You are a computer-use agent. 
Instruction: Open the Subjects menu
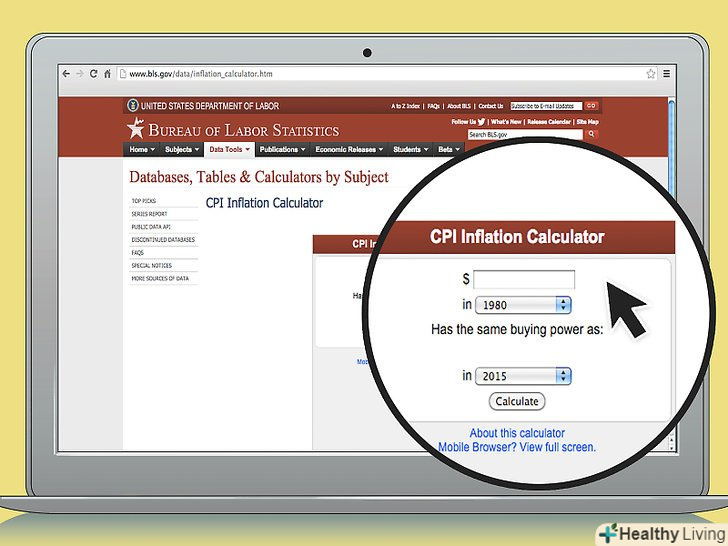click(x=182, y=150)
